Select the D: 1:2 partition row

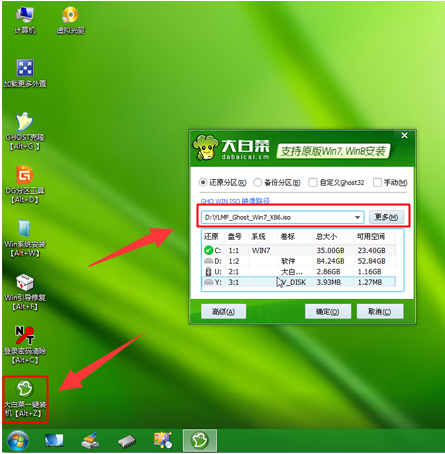[x=299, y=261]
